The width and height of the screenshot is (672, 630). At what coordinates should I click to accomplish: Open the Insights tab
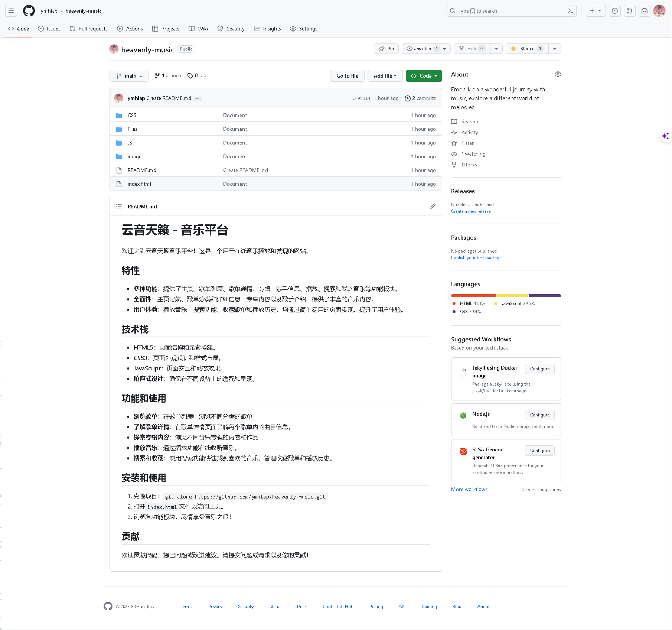pyautogui.click(x=267, y=29)
